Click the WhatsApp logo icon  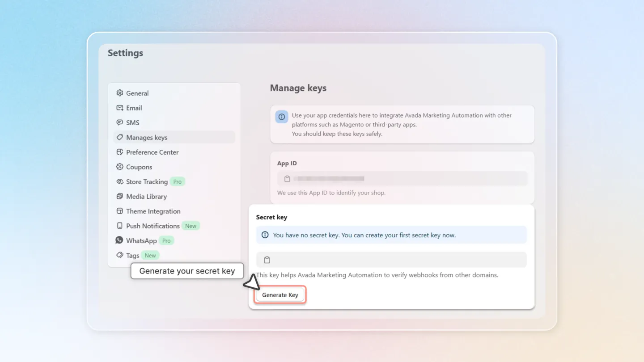click(x=119, y=240)
